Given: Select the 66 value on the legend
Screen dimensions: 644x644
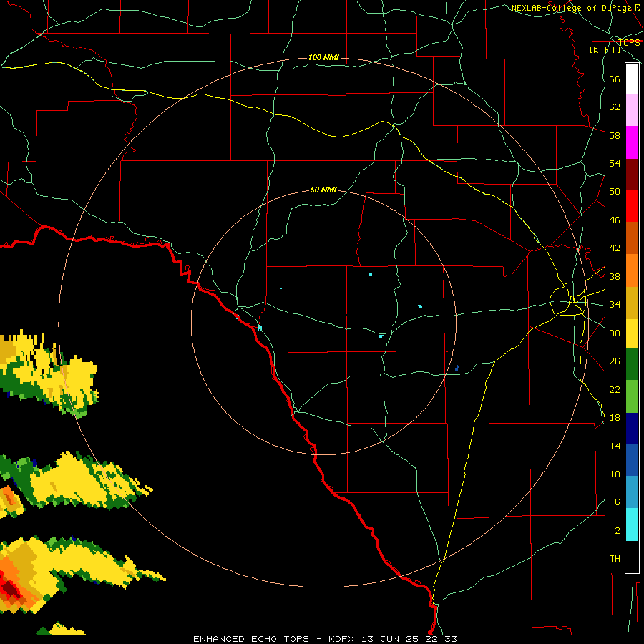Looking at the screenshot, I should point(615,79).
